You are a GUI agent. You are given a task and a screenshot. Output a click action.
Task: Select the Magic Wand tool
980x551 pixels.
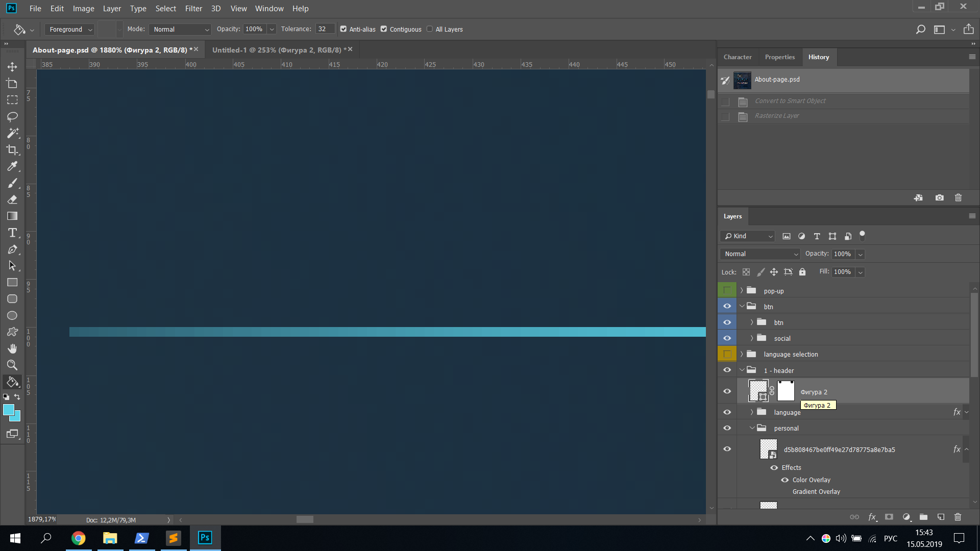click(x=12, y=133)
